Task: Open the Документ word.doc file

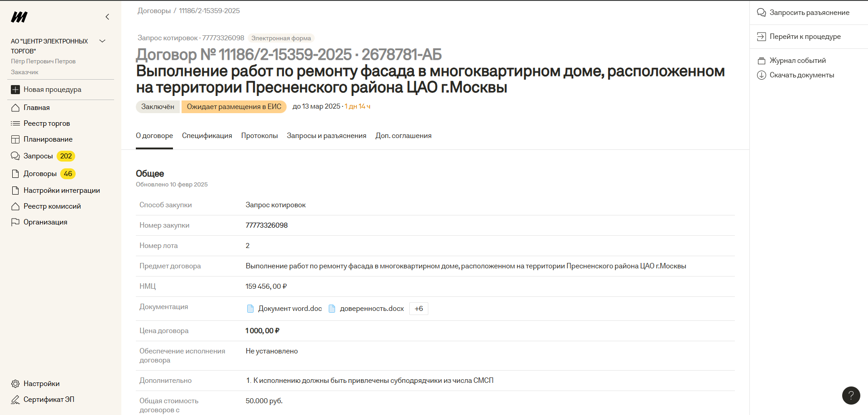Action: point(290,309)
